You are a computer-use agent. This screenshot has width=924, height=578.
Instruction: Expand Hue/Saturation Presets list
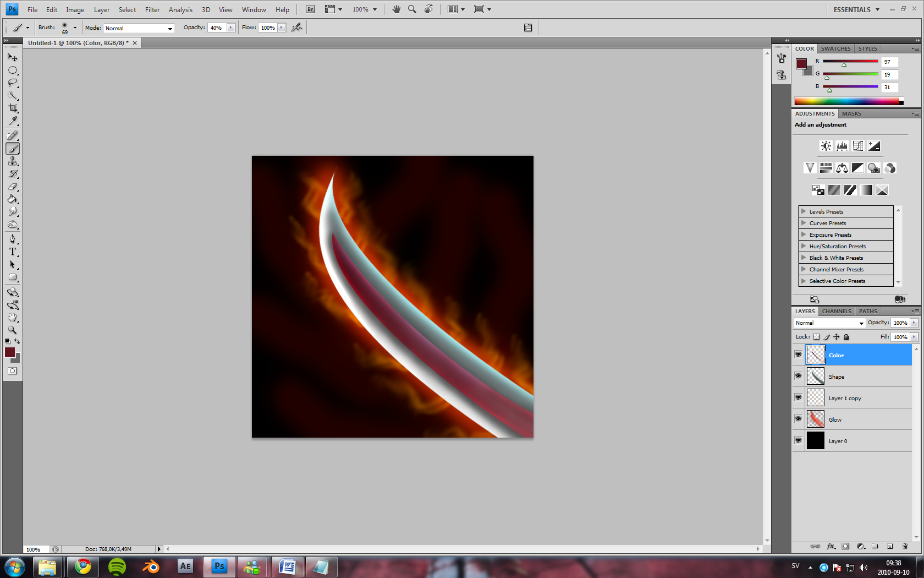pos(804,246)
